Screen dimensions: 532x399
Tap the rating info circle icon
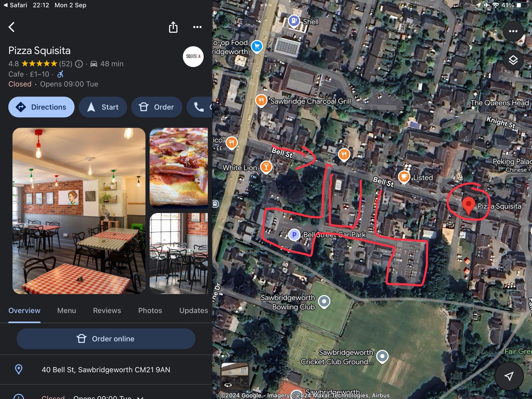pos(79,64)
